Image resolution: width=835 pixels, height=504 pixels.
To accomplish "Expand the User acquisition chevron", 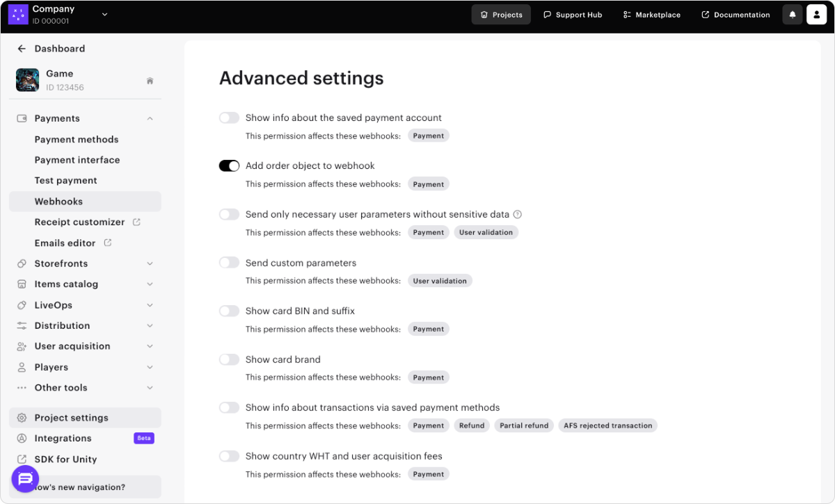I will 150,346.
